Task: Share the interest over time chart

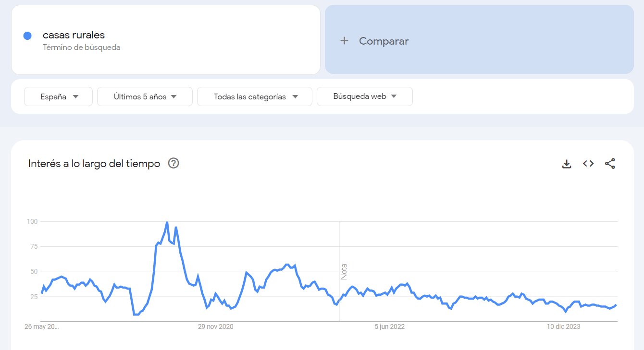Action: (x=610, y=164)
